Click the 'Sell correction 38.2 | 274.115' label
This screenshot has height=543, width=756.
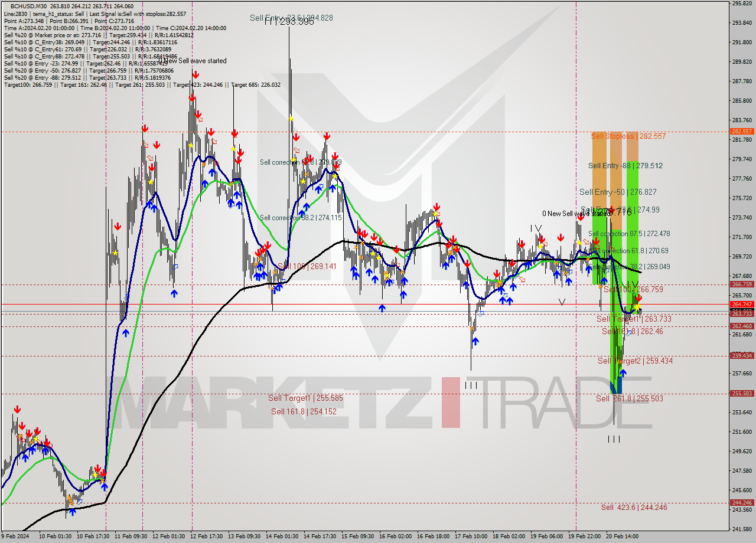tap(301, 218)
